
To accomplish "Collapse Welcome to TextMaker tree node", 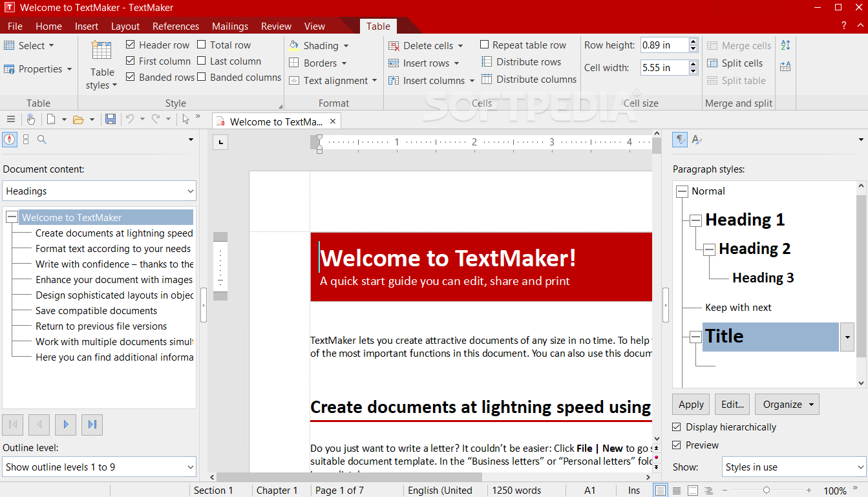I will tap(12, 218).
